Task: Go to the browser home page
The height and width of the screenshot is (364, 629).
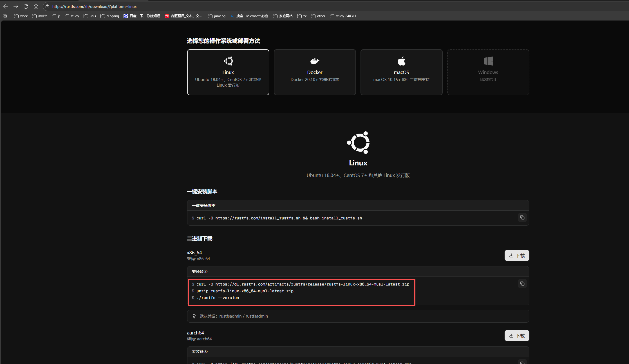Action: pos(36,6)
